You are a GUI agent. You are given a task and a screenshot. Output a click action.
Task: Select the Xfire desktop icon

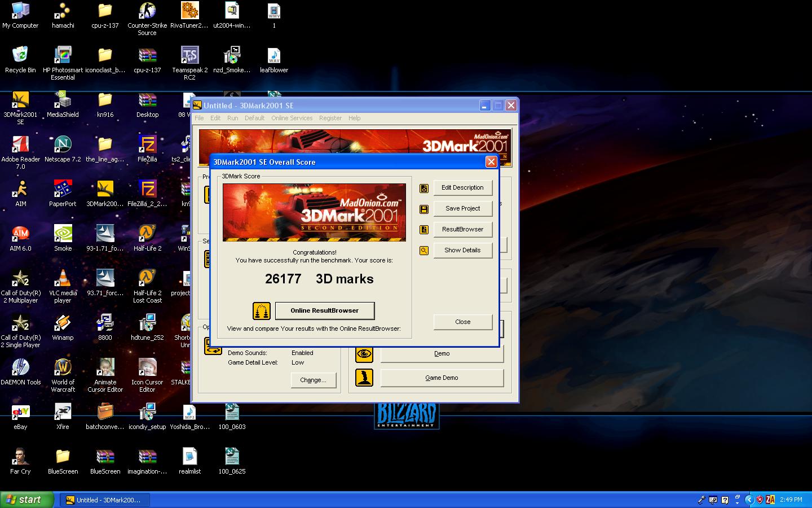pyautogui.click(x=63, y=417)
